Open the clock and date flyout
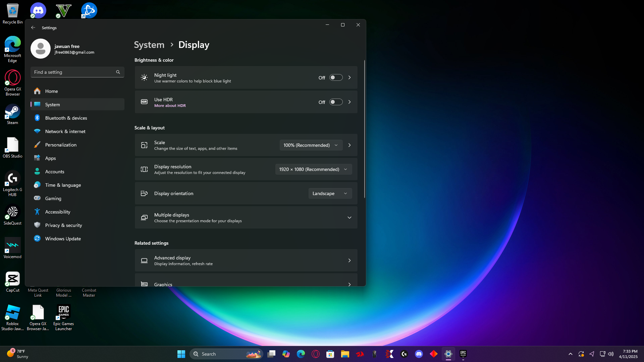The height and width of the screenshot is (362, 644). tap(628, 354)
